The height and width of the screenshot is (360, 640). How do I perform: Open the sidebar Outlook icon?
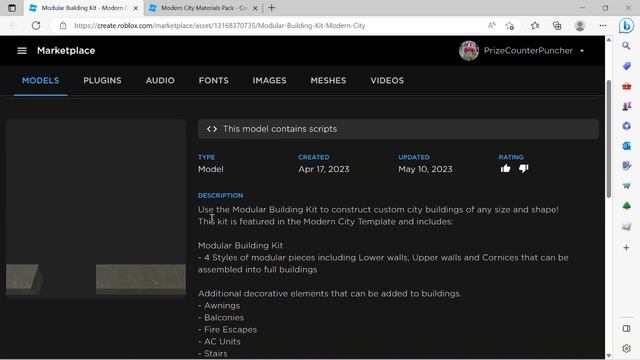[626, 146]
